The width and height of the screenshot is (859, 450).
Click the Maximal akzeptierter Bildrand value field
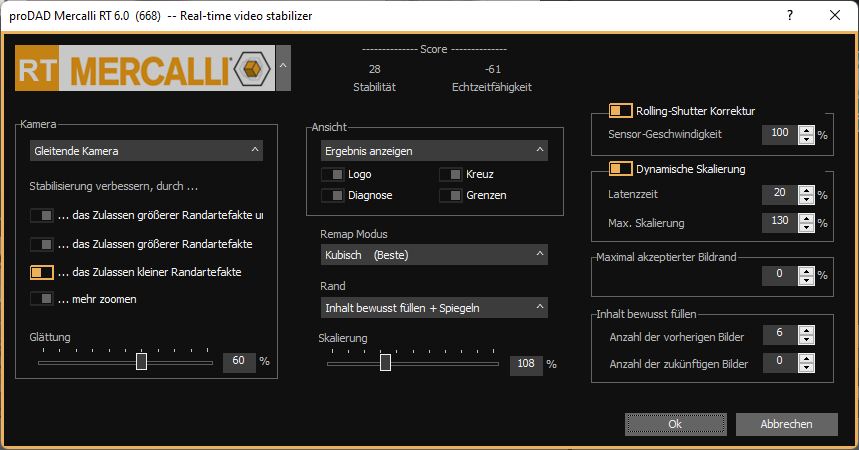tap(780, 276)
